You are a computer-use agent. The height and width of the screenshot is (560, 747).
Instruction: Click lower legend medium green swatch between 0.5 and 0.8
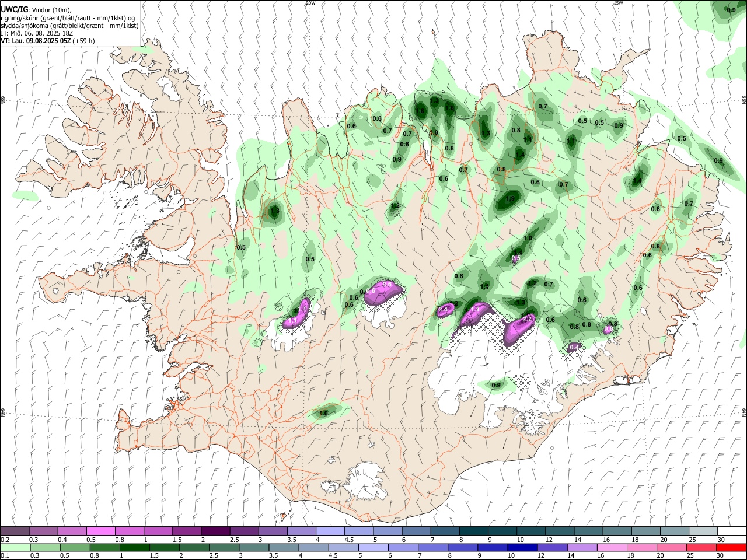coord(75,547)
